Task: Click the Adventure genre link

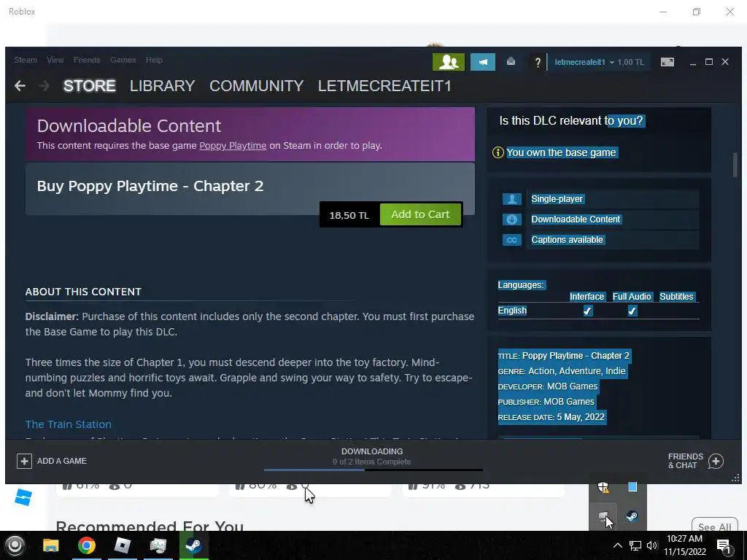Action: click(x=581, y=371)
